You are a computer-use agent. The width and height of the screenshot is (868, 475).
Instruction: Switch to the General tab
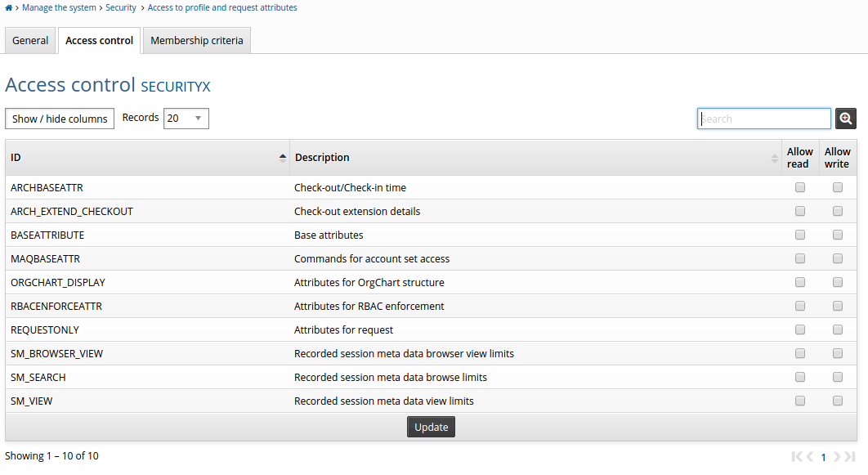(x=30, y=40)
